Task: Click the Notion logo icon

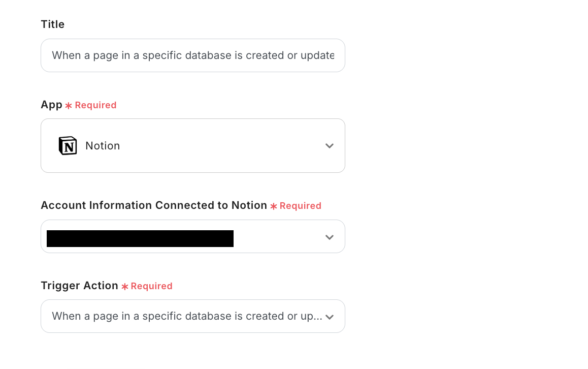Action: click(68, 146)
